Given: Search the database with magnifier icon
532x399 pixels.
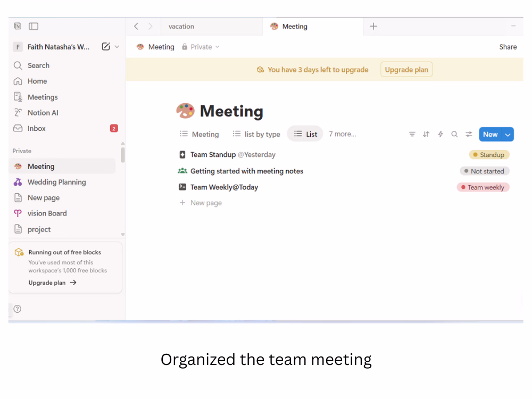Looking at the screenshot, I should tap(455, 134).
